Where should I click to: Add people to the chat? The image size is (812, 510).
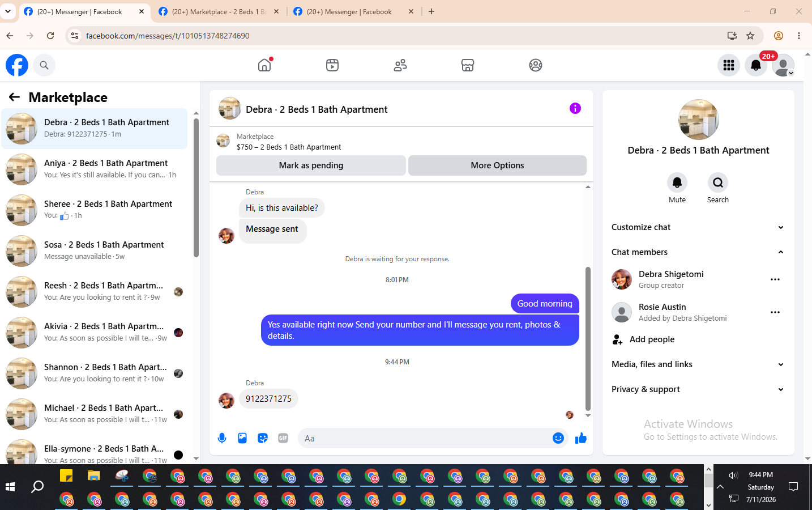[x=698, y=339]
